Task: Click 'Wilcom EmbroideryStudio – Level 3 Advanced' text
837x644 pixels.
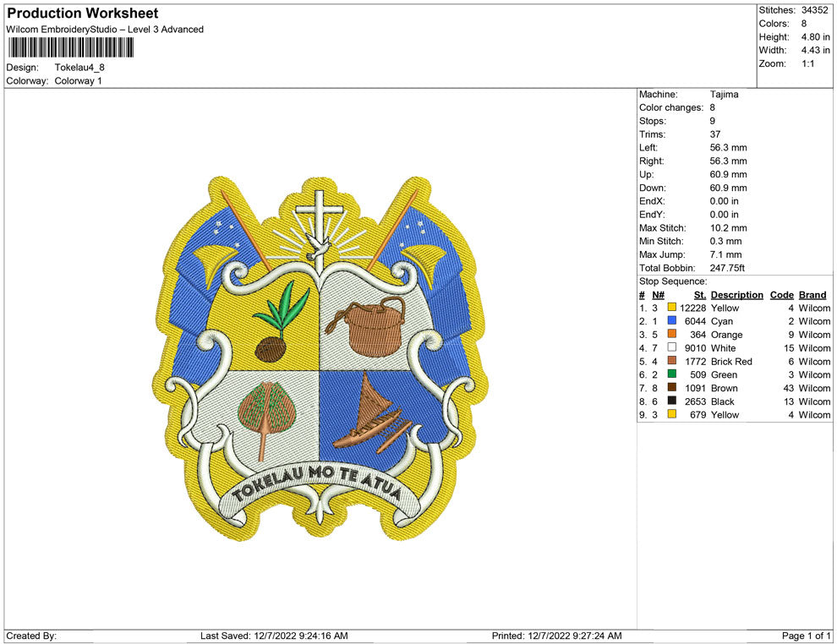Action: (105, 30)
